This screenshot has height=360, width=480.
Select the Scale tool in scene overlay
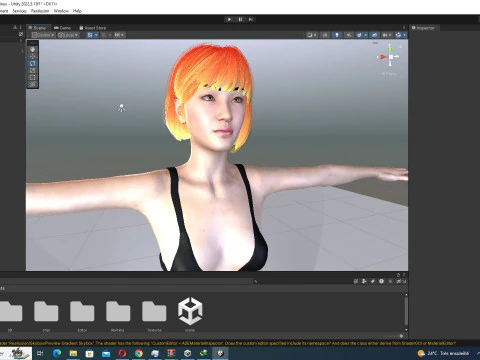tap(33, 70)
